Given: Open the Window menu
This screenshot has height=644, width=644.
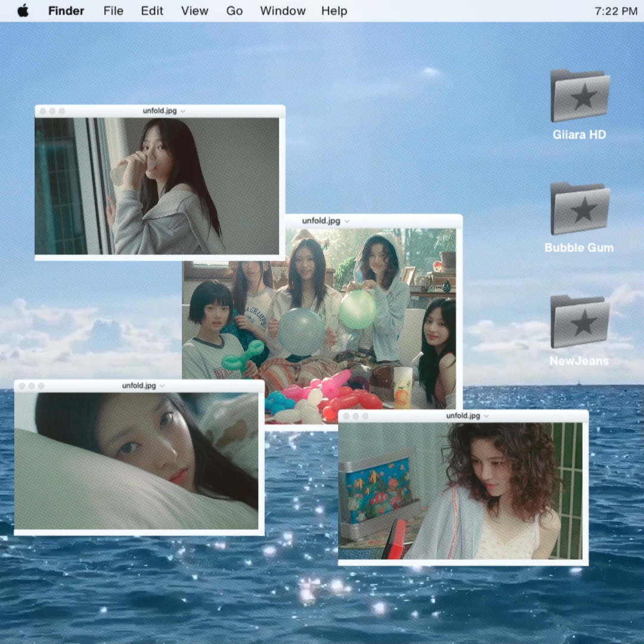Looking at the screenshot, I should tap(283, 10).
